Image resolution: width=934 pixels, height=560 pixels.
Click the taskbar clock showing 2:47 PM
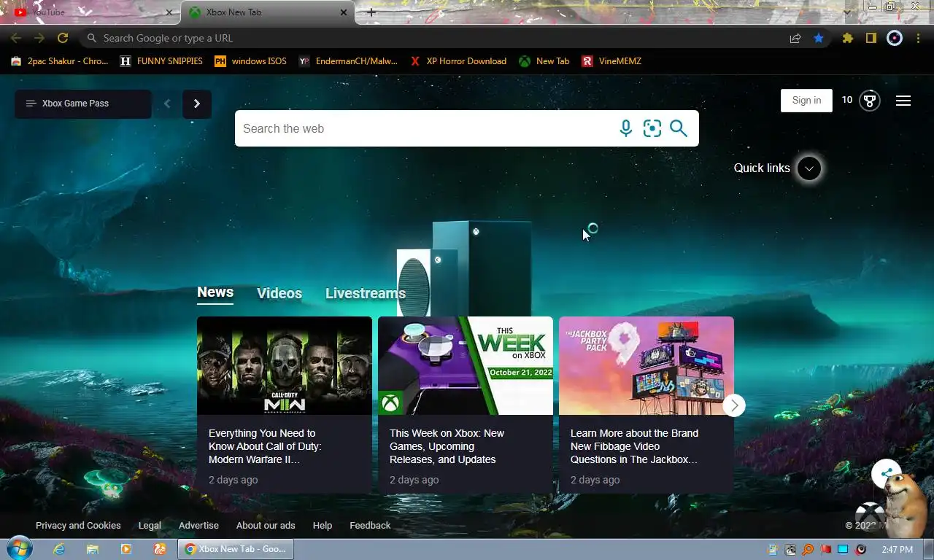[897, 549]
